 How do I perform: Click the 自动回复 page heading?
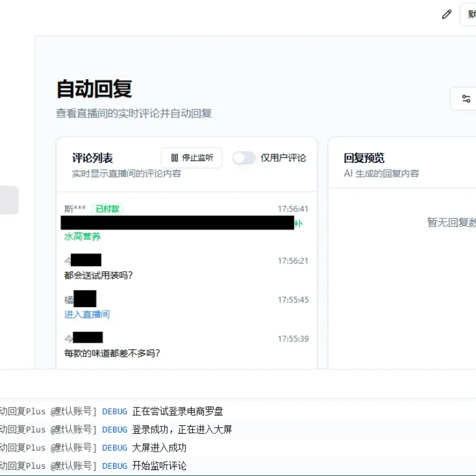coord(95,89)
